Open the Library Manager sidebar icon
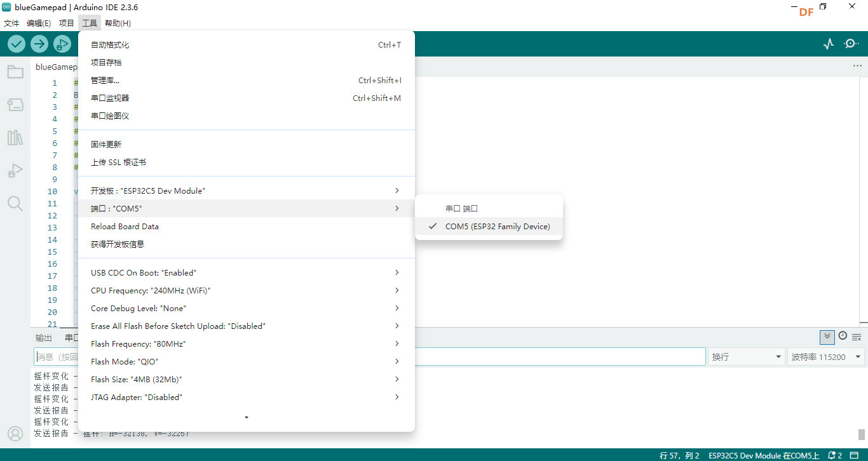The width and height of the screenshot is (868, 461). click(15, 138)
